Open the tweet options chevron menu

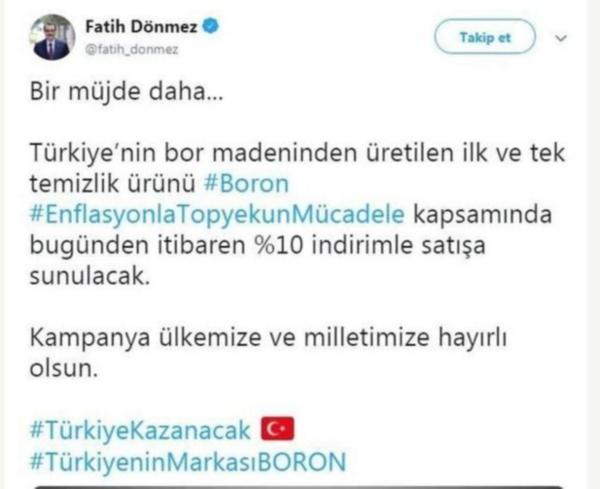[561, 38]
